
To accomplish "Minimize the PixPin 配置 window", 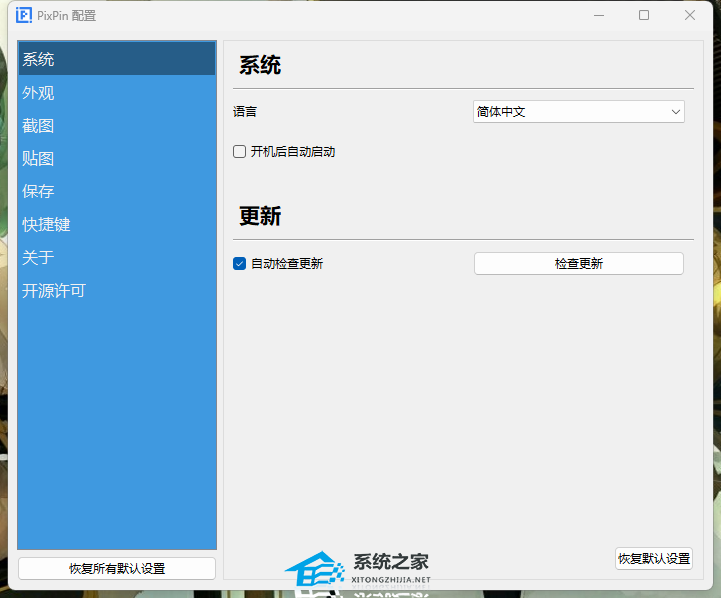I will pyautogui.click(x=598, y=15).
